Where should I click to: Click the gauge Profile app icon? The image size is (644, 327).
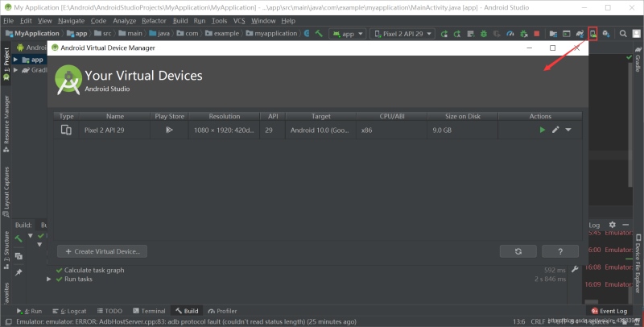510,34
